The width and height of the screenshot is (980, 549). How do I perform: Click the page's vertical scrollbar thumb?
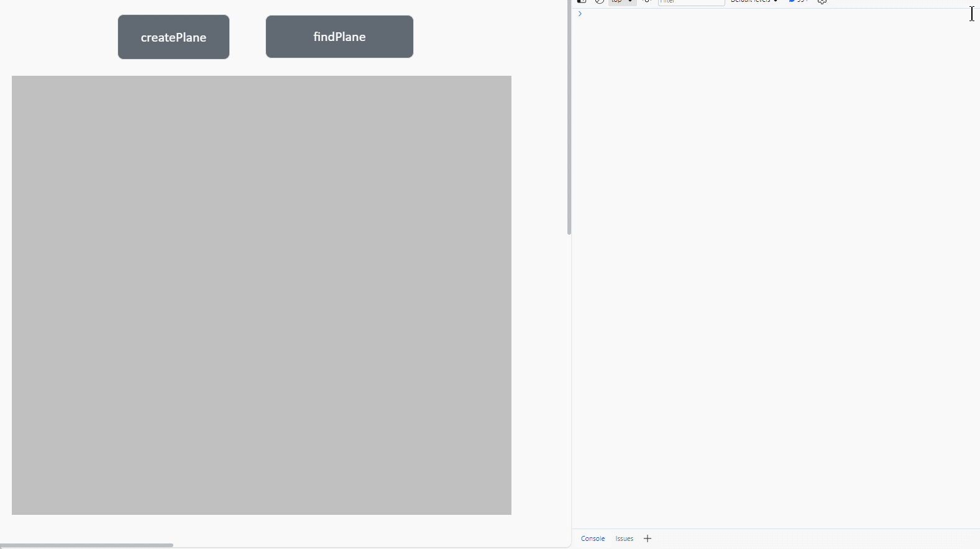click(x=569, y=118)
